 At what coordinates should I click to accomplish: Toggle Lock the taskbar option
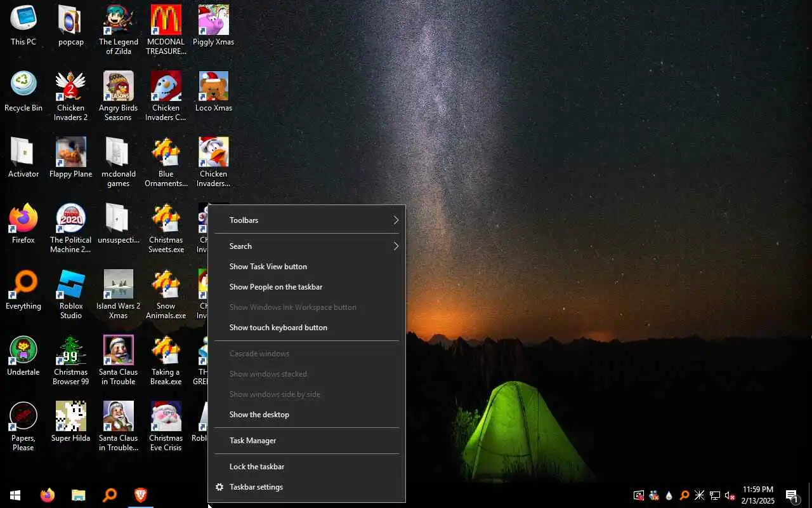(307, 467)
